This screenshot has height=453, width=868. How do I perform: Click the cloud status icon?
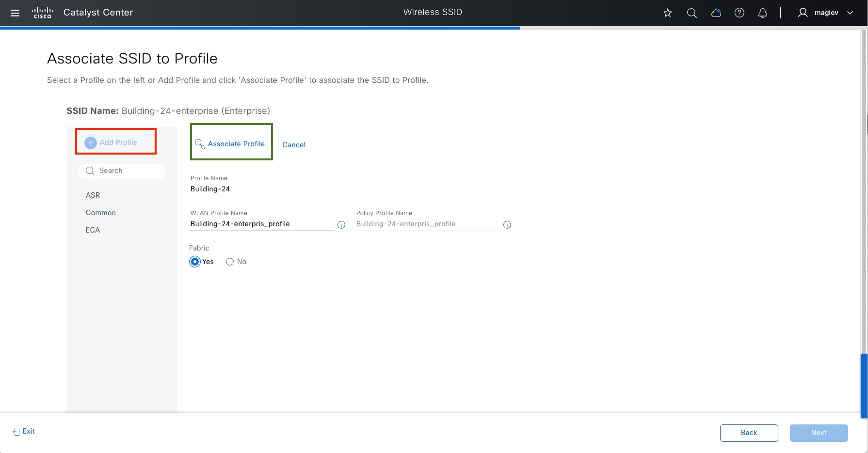(716, 13)
